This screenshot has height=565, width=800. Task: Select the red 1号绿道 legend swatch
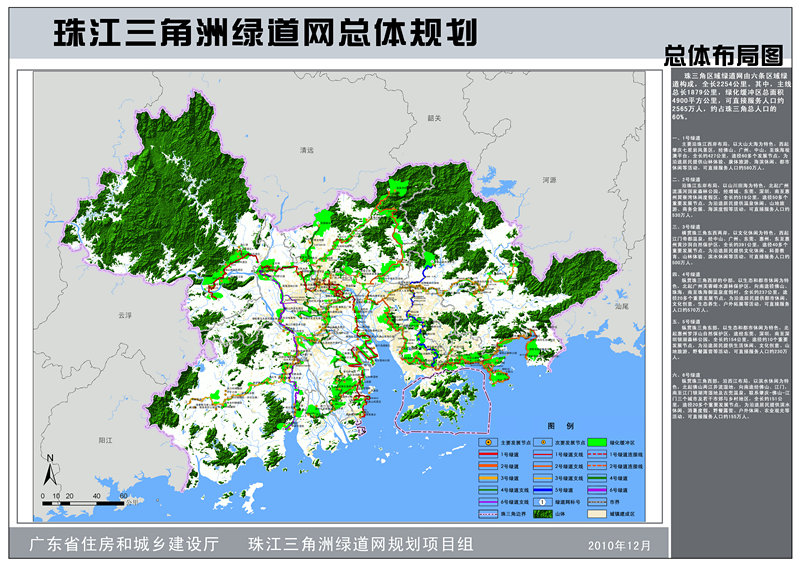488,454
